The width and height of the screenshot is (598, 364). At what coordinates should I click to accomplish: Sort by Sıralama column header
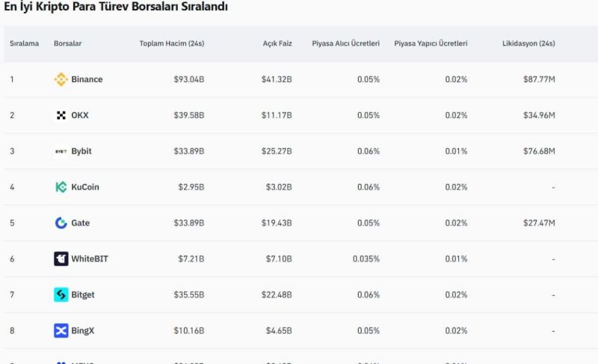tap(25, 43)
